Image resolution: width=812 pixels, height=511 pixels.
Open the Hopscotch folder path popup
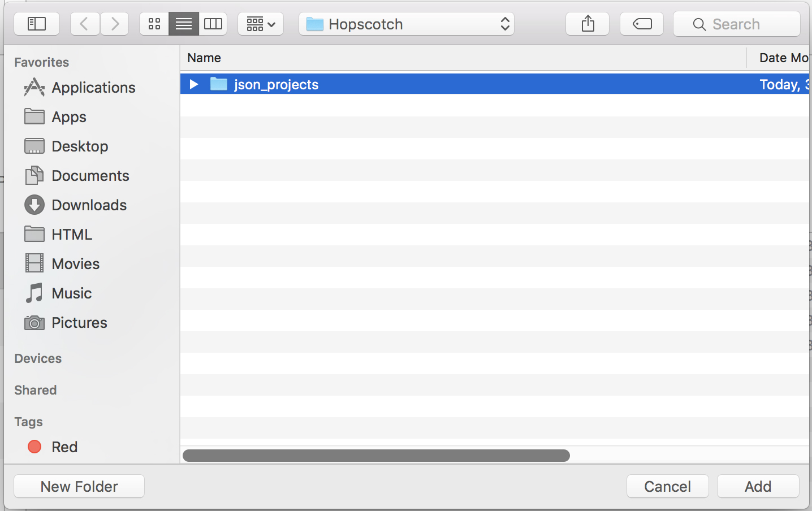(407, 24)
